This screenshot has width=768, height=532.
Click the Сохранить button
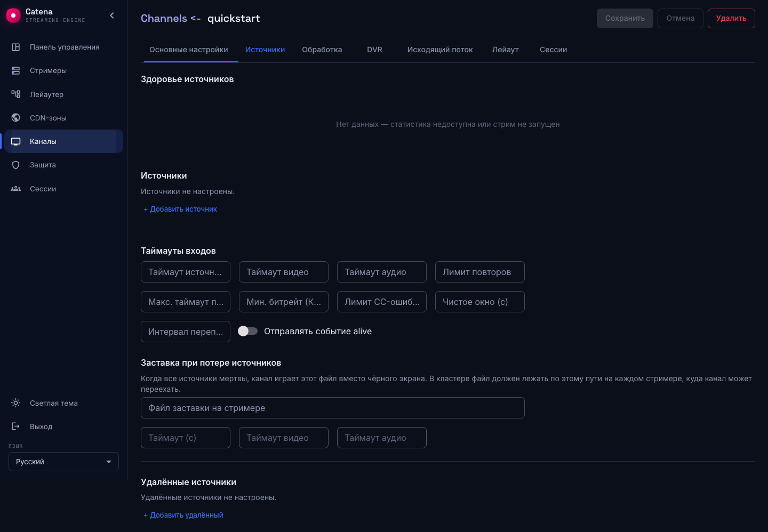click(x=625, y=18)
